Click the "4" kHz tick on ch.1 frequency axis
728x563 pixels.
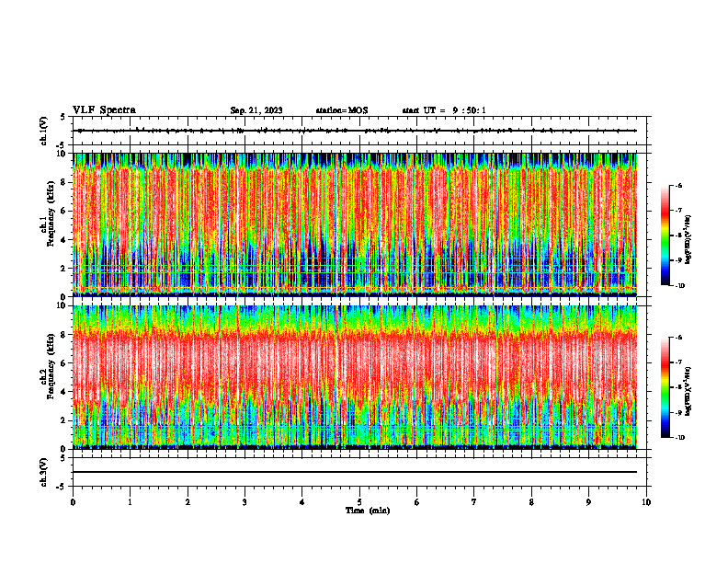pyautogui.click(x=64, y=240)
